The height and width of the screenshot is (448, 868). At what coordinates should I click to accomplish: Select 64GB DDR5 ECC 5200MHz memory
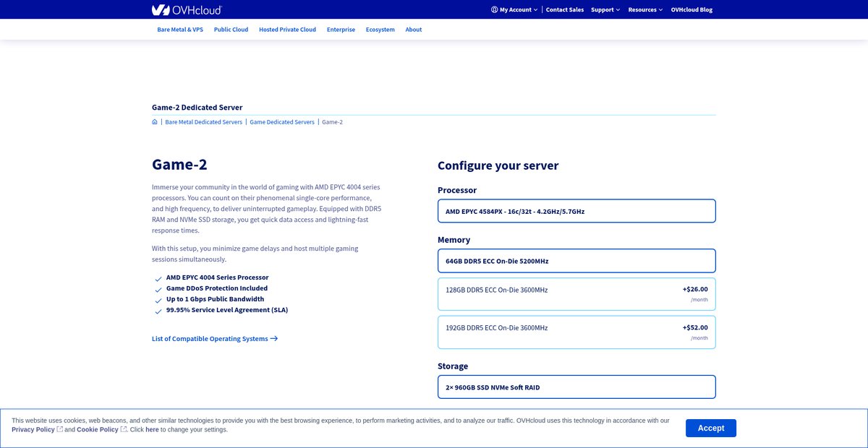(x=576, y=261)
